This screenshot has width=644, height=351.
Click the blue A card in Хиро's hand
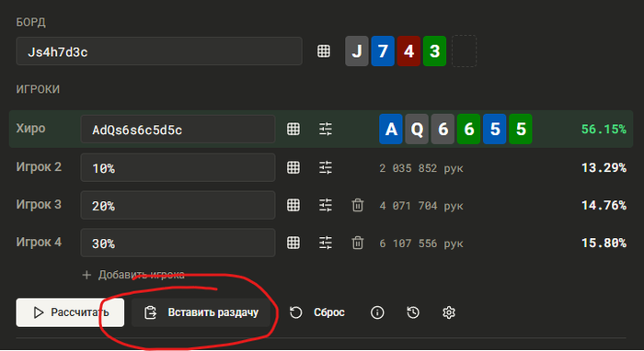click(391, 130)
